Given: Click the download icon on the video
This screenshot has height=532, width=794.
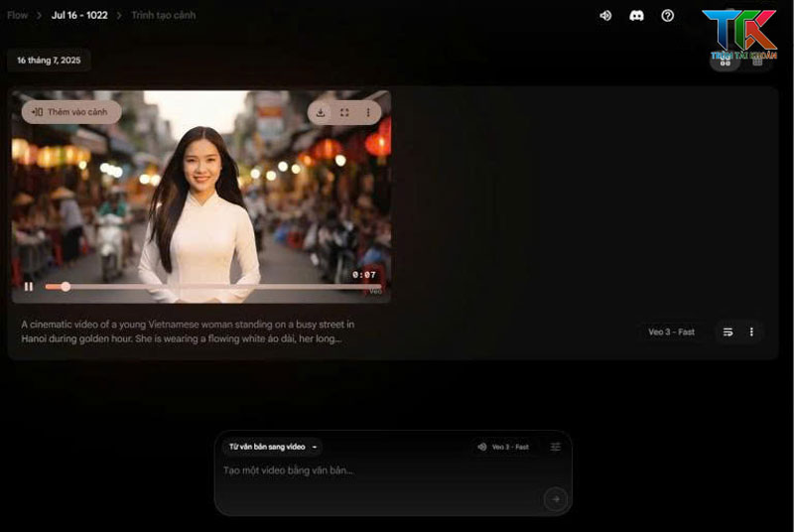Looking at the screenshot, I should pos(321,112).
